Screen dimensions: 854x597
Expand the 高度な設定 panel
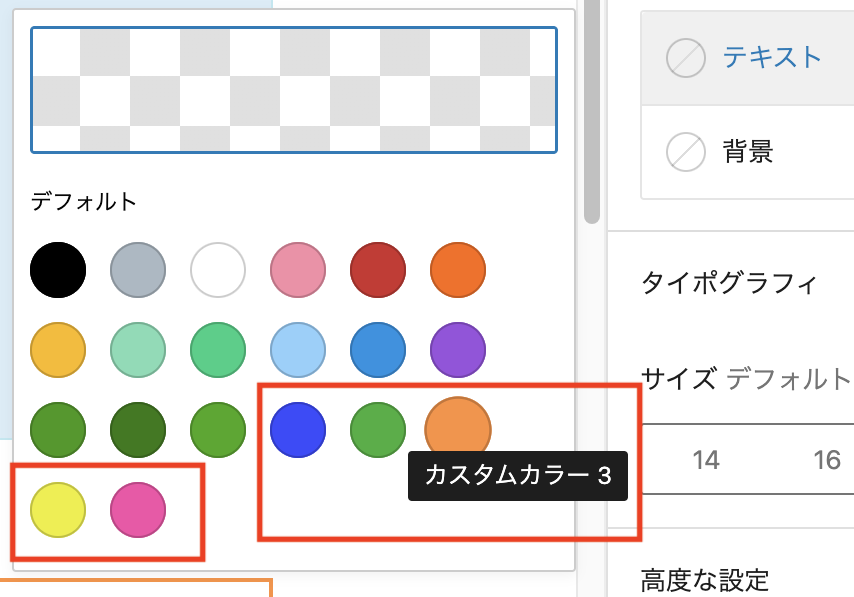(705, 579)
